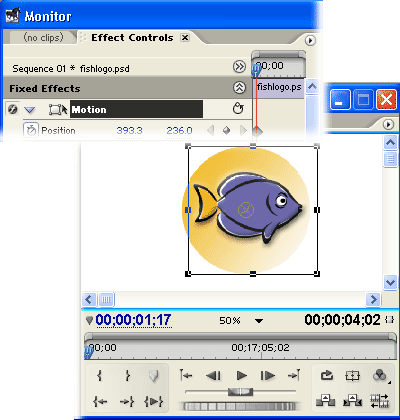400x420 pixels.
Task: Go to the In point
Action: pos(100,401)
